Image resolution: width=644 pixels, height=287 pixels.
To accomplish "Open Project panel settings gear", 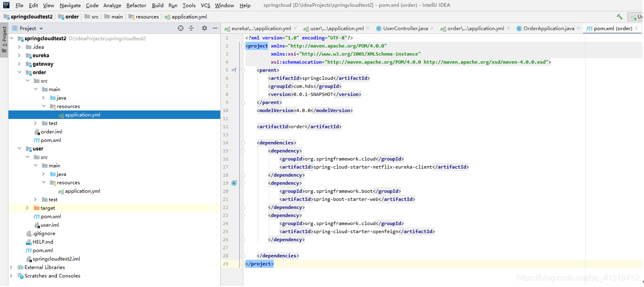I will point(204,29).
